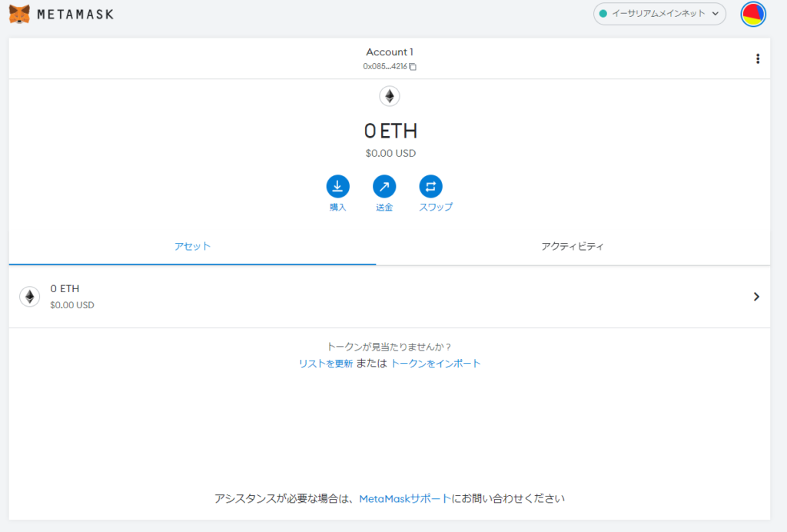The width and height of the screenshot is (787, 532).
Task: Click the METAMASK wordmark text
Action: click(x=75, y=15)
